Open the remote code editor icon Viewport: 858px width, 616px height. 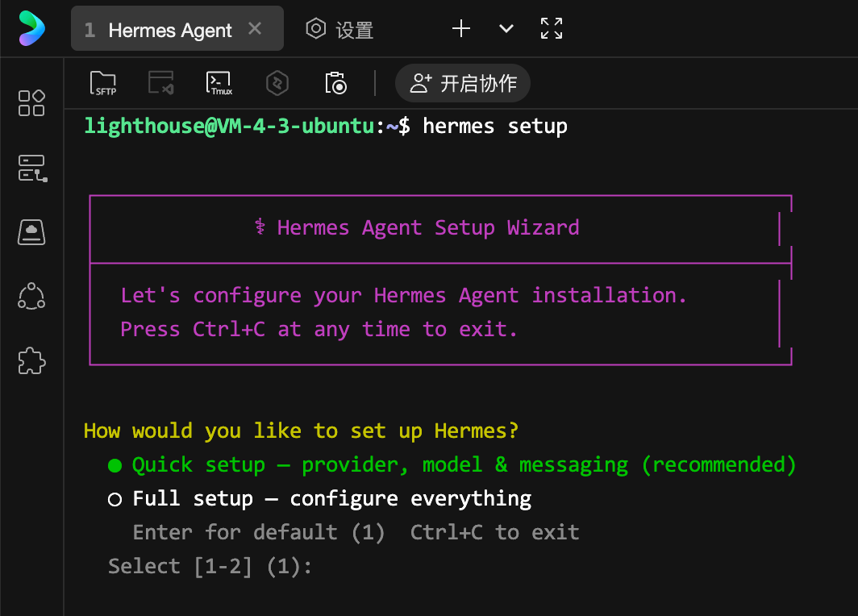point(160,83)
